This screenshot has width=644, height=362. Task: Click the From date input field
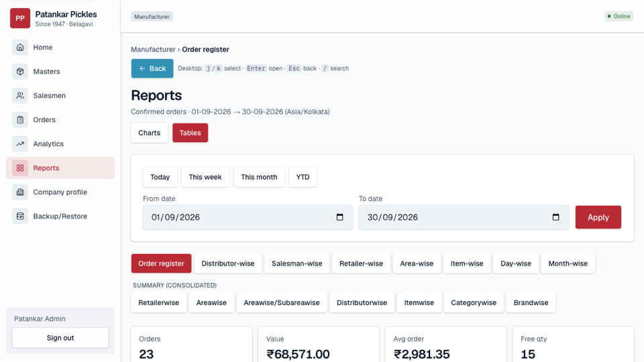pos(248,217)
